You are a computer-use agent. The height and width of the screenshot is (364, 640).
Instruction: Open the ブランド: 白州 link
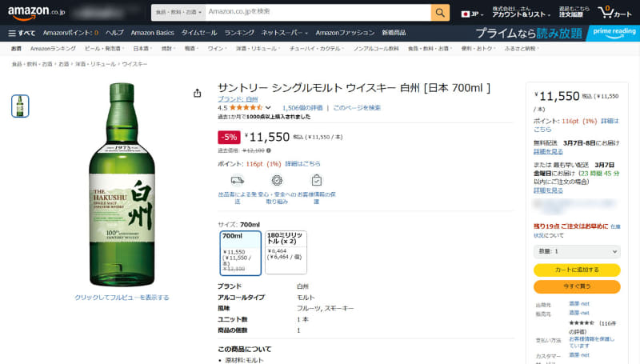pyautogui.click(x=238, y=99)
